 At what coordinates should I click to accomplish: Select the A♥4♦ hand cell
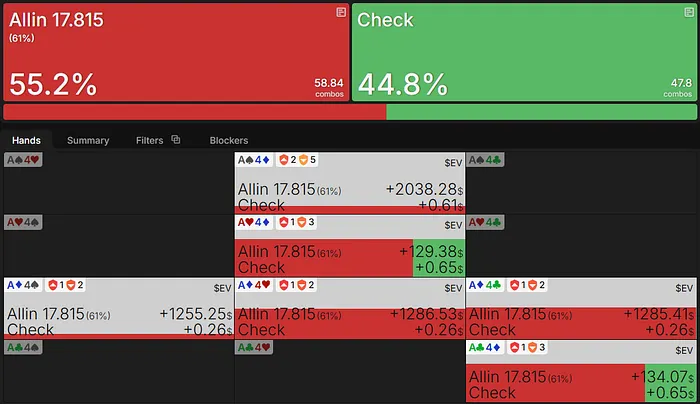click(350, 246)
